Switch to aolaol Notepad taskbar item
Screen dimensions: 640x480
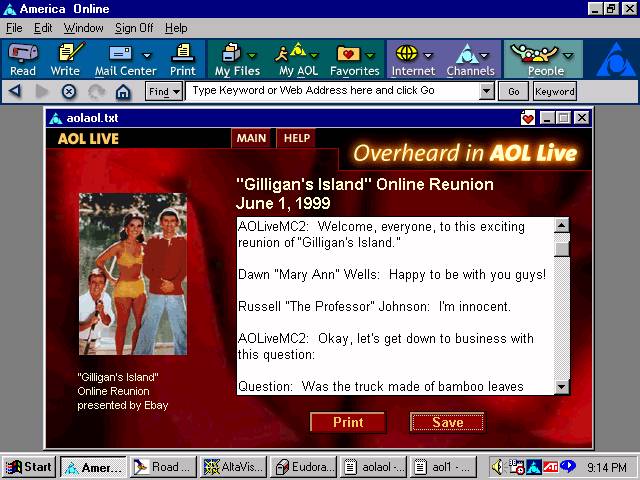(x=373, y=467)
